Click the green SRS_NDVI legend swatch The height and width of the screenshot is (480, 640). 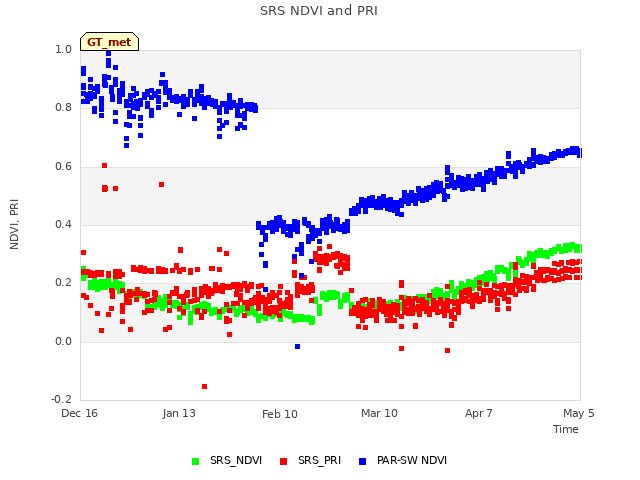(196, 461)
